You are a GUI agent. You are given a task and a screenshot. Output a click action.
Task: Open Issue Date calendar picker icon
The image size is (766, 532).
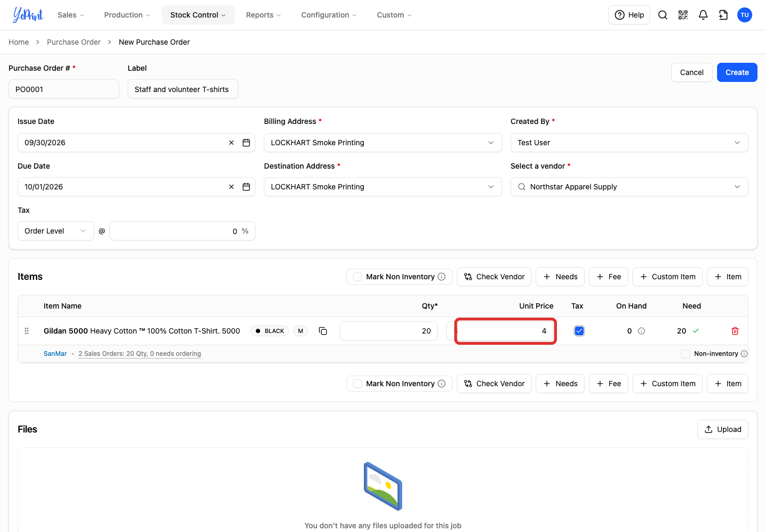click(x=246, y=143)
